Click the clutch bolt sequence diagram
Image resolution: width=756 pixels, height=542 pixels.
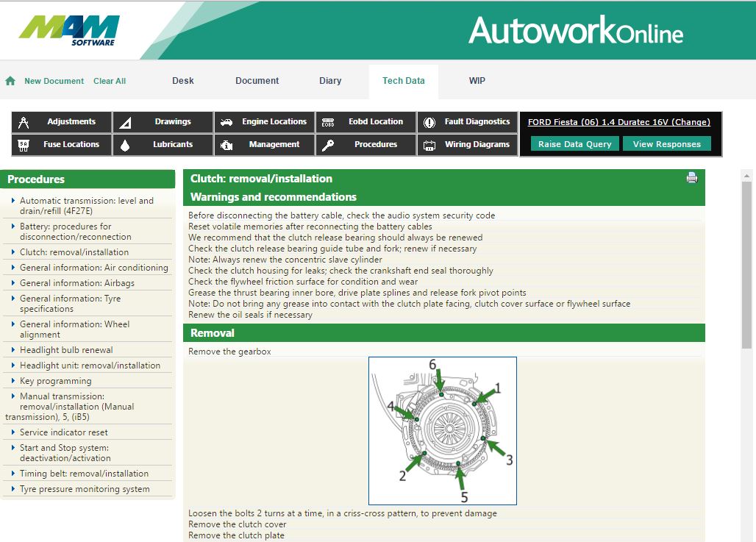pyautogui.click(x=443, y=431)
